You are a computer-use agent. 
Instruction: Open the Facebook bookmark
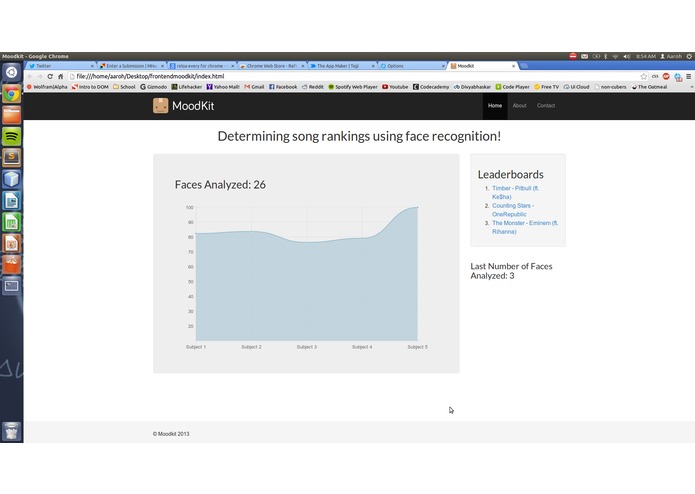[x=283, y=87]
